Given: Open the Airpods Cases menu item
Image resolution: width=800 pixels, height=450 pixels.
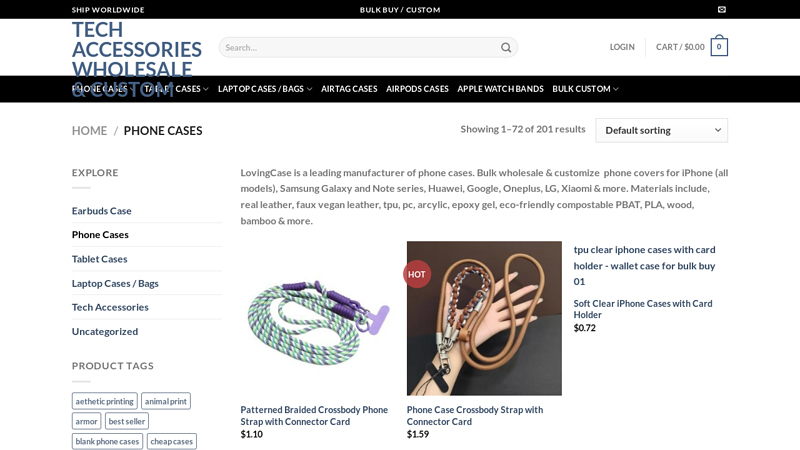Looking at the screenshot, I should click(417, 89).
